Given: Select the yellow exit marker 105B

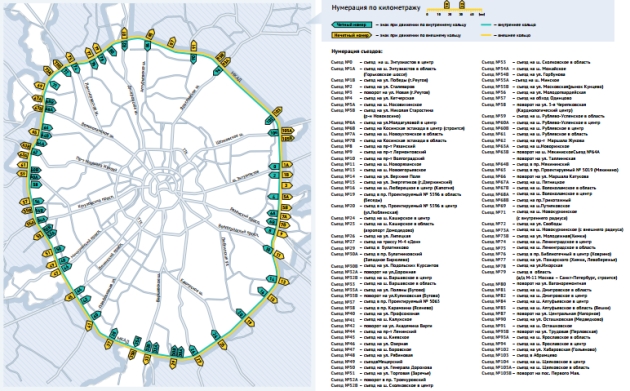Looking at the screenshot, I should pos(287,139).
